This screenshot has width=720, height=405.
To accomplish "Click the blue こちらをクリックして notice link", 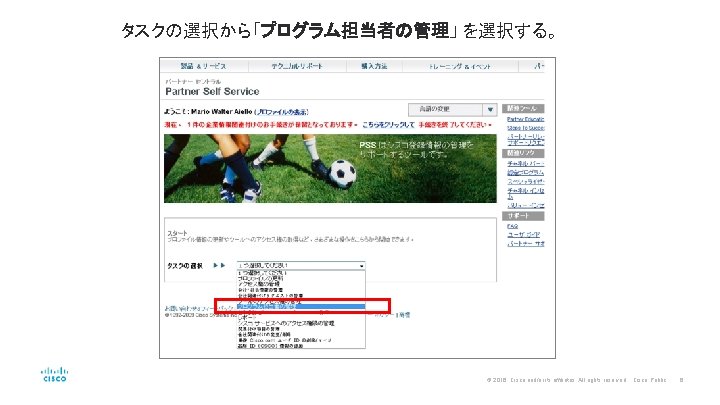I will tap(388, 125).
